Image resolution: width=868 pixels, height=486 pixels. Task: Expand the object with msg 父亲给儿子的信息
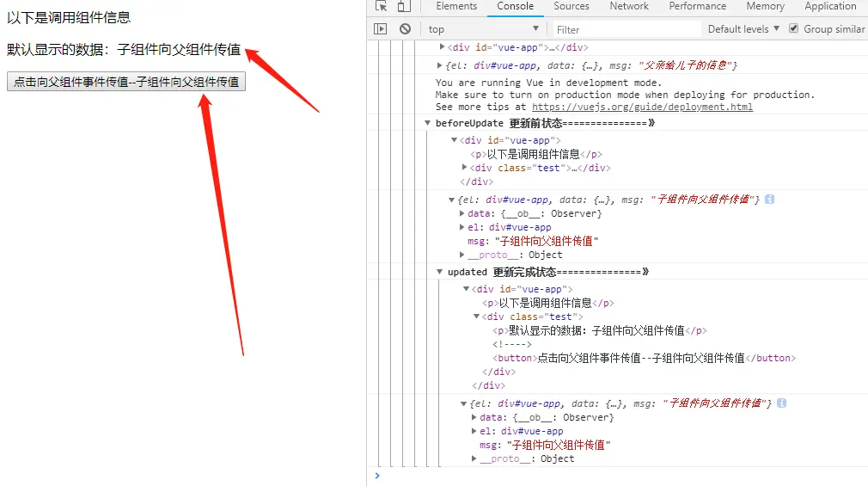point(439,65)
